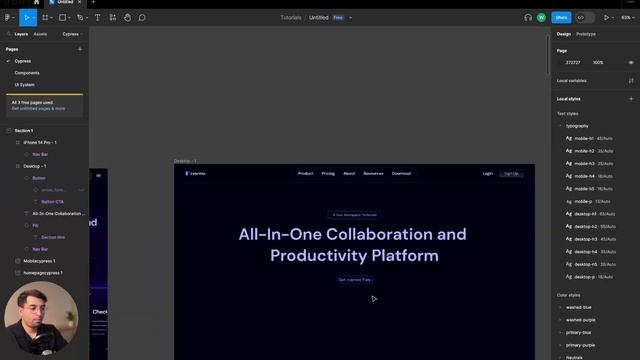Image resolution: width=640 pixels, height=360 pixels.
Task: Select the desktop-p text style
Action: tap(589, 277)
